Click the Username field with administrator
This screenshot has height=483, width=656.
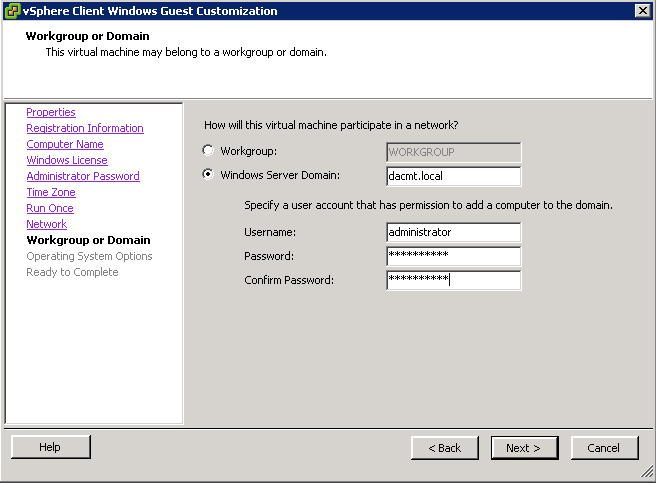pos(454,232)
